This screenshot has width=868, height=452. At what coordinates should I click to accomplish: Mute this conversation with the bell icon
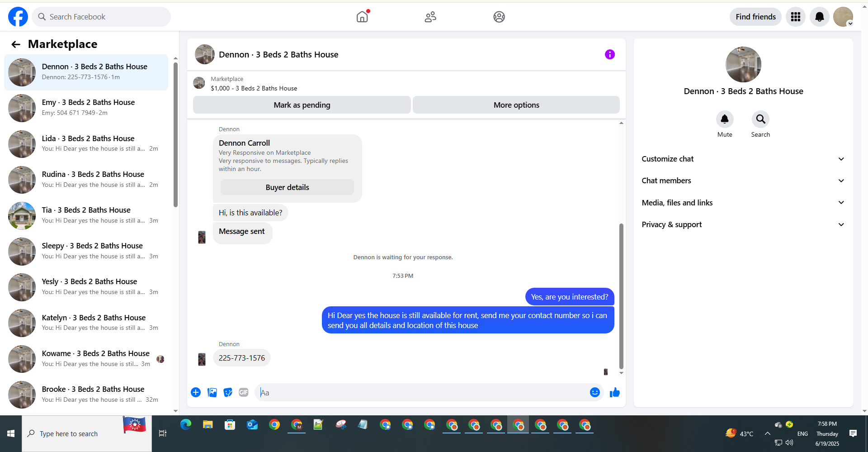(725, 119)
